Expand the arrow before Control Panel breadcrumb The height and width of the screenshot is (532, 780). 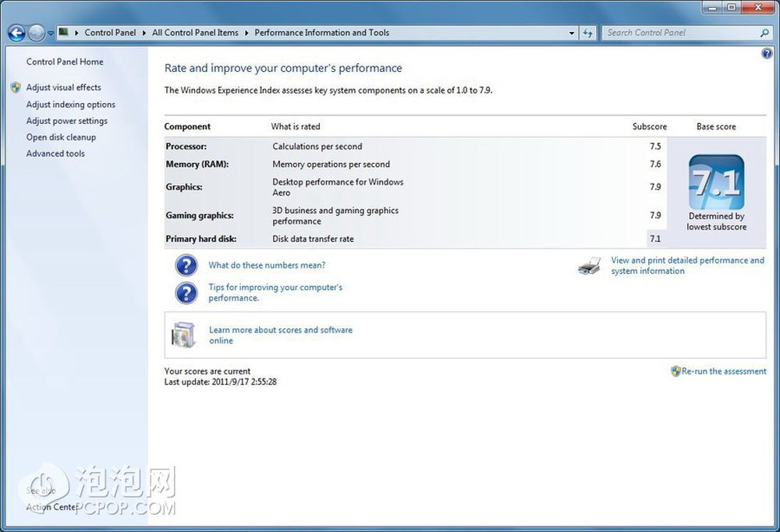(x=76, y=33)
